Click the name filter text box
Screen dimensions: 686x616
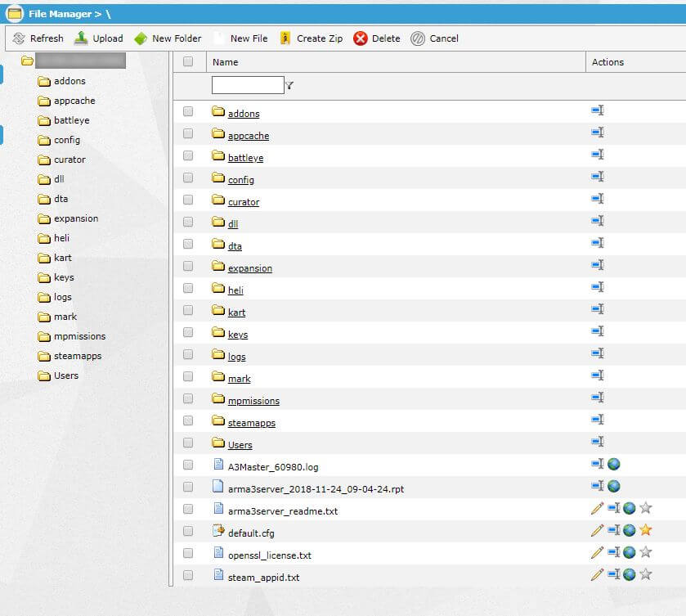coord(248,85)
